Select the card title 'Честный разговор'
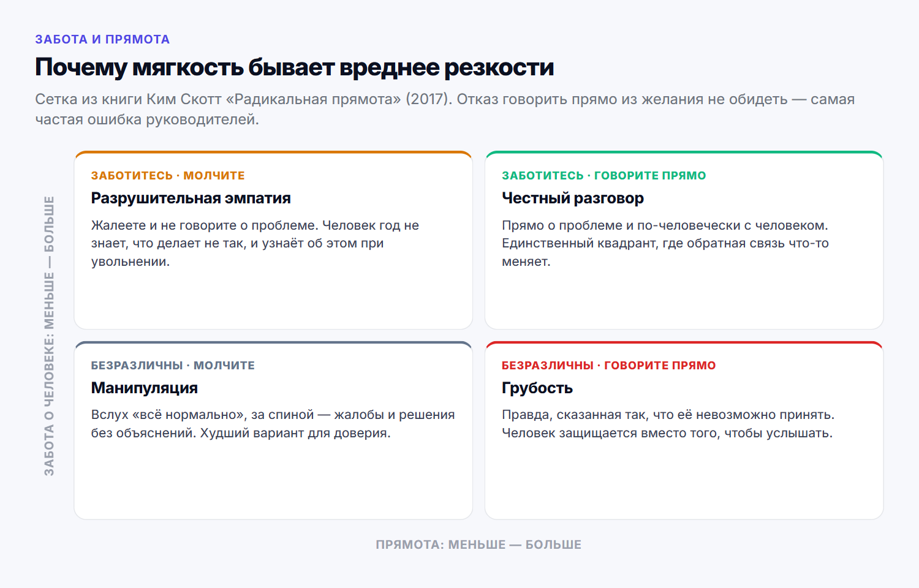Viewport: 919px width, 588px height. (573, 198)
